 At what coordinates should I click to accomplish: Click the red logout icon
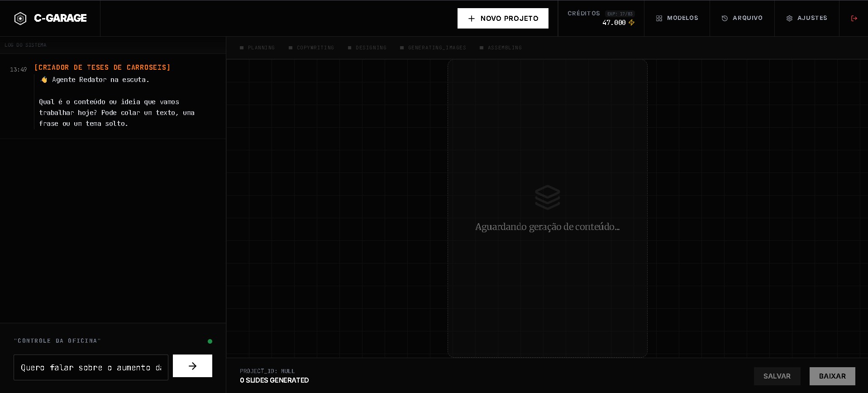click(854, 19)
